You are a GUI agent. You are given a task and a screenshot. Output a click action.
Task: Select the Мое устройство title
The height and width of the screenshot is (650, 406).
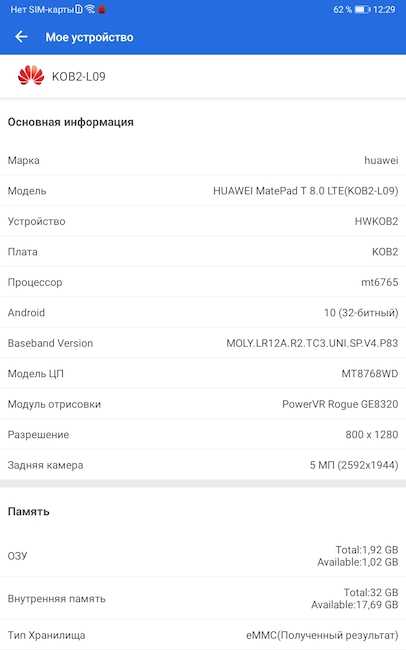(x=89, y=37)
